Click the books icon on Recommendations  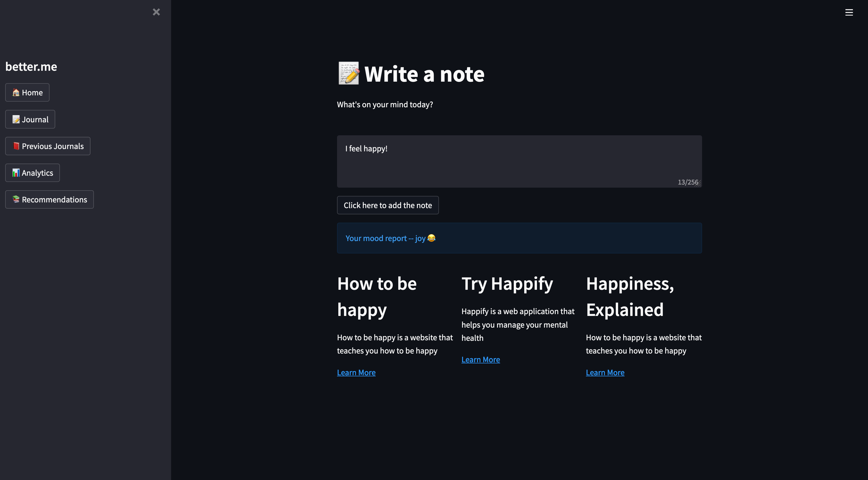coord(16,199)
